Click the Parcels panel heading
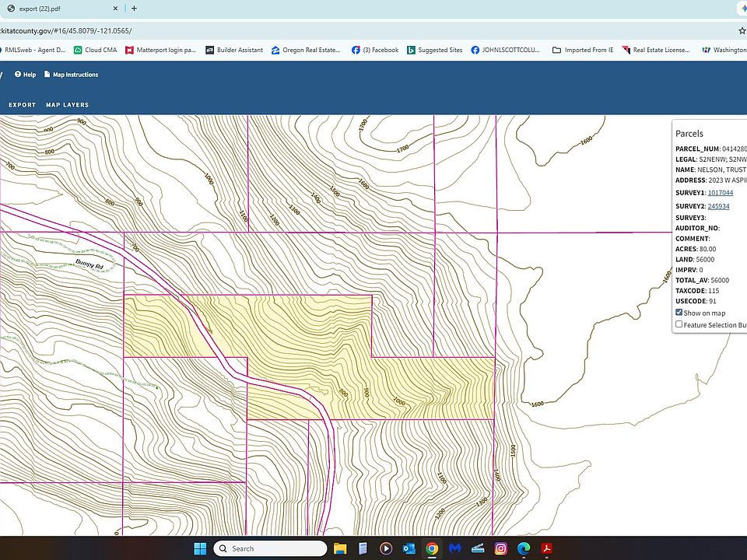The image size is (747, 560). [x=689, y=134]
